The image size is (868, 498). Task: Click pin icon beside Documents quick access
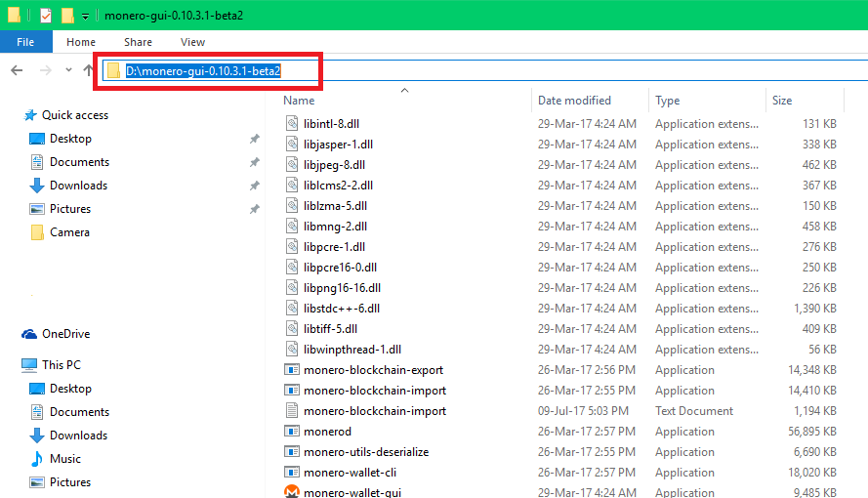pos(254,162)
